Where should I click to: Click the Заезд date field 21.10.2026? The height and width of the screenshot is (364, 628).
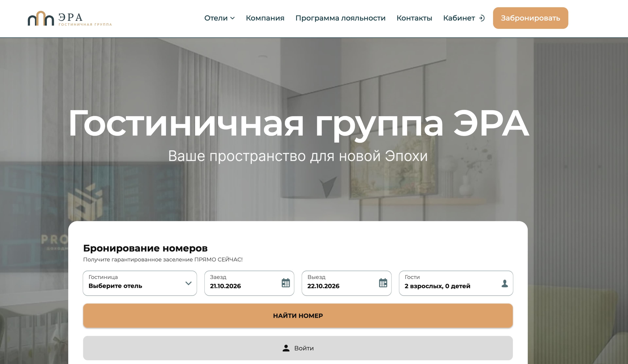click(249, 283)
